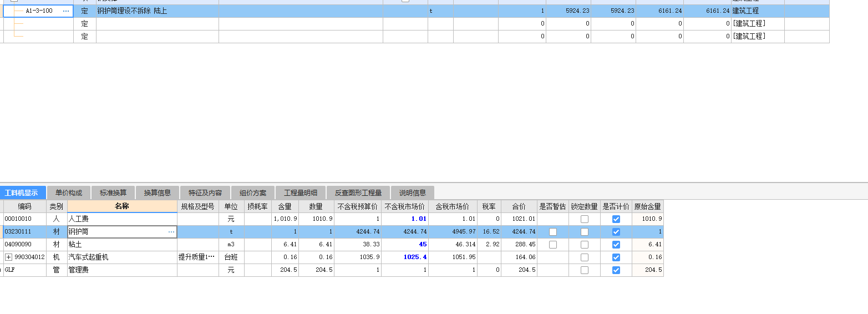868x314 pixels.
Task: Select the 提升质量1… specification cell
Action: (x=198, y=257)
